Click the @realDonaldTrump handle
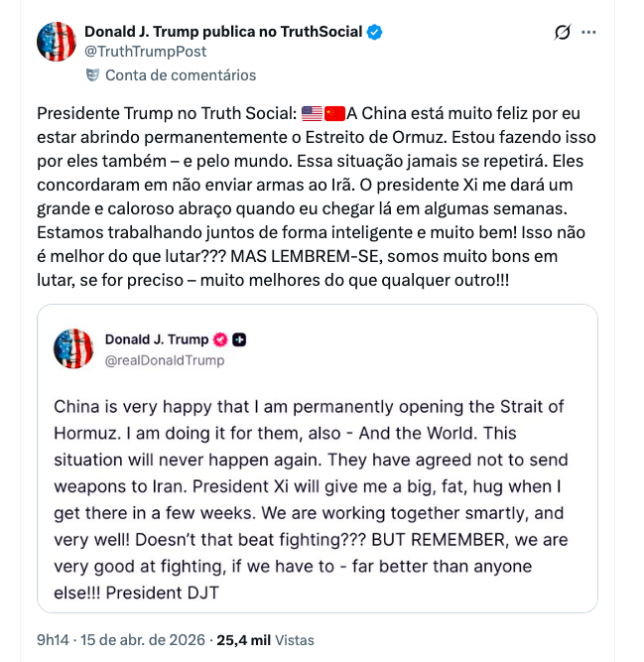Image resolution: width=644 pixels, height=662 pixels. coord(165,359)
